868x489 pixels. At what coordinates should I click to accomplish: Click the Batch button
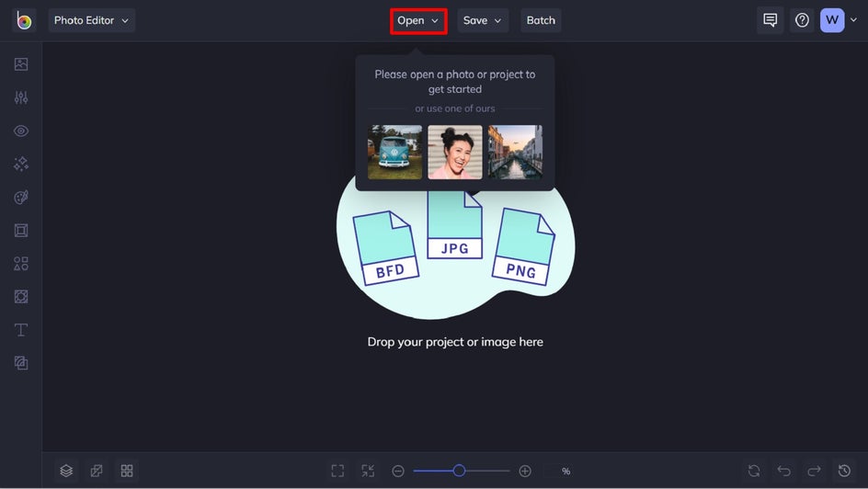click(x=541, y=20)
